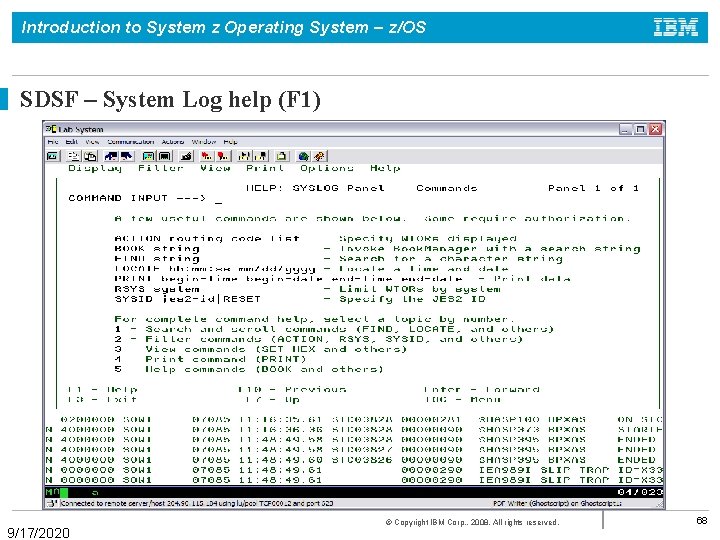Viewport: 720px width, 540px height.
Task: Open the File menu
Action: tap(53, 142)
